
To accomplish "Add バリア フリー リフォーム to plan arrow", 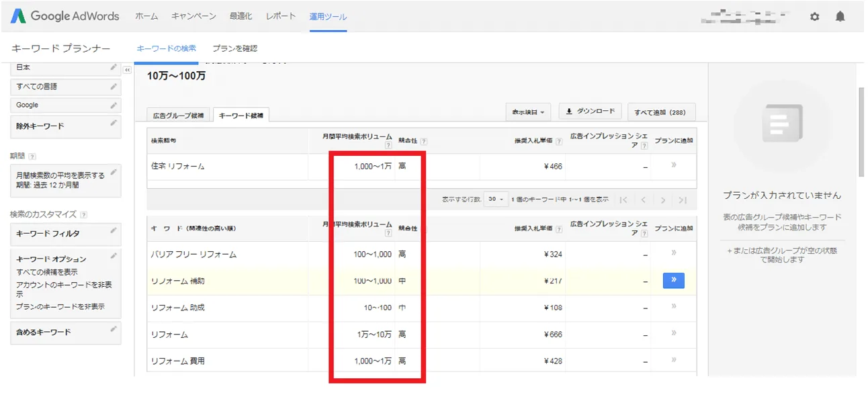I will tap(673, 253).
